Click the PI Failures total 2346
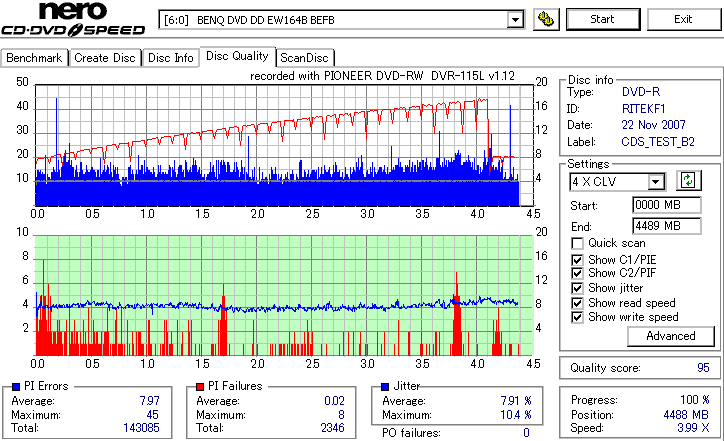This screenshot has height=441, width=724. click(332, 428)
